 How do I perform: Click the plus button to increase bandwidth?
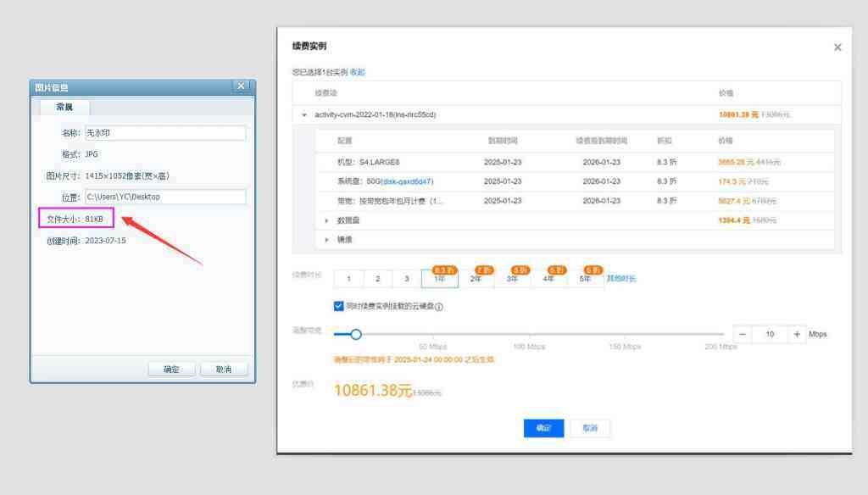click(x=797, y=335)
